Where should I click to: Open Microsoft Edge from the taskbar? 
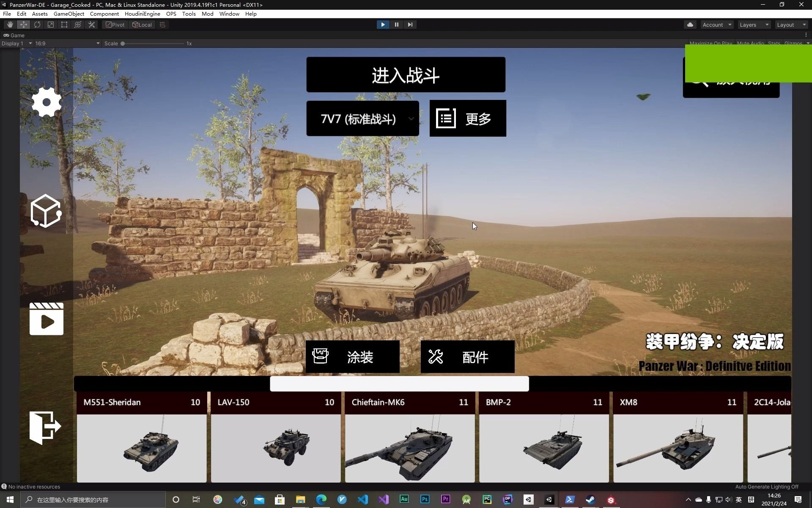321,500
